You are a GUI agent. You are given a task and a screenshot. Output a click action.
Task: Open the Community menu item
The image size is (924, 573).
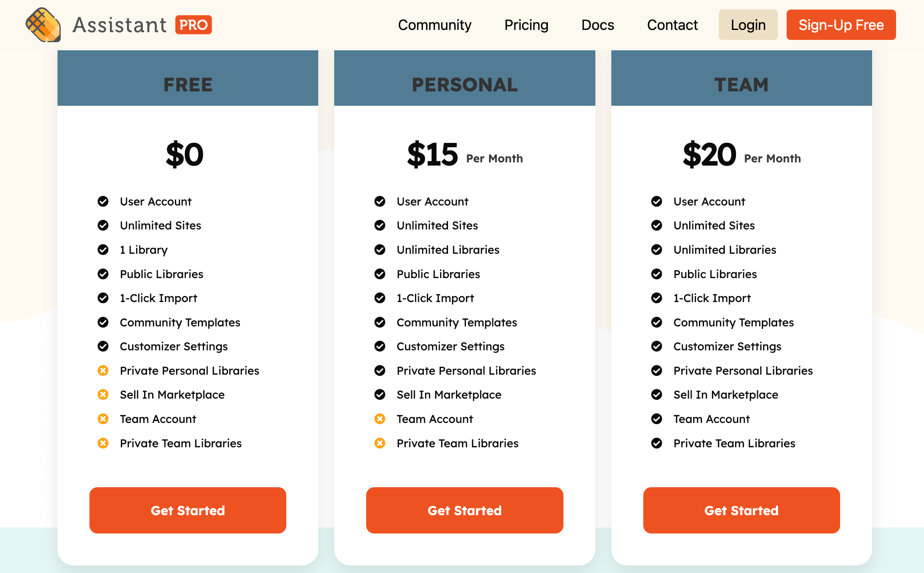(434, 25)
